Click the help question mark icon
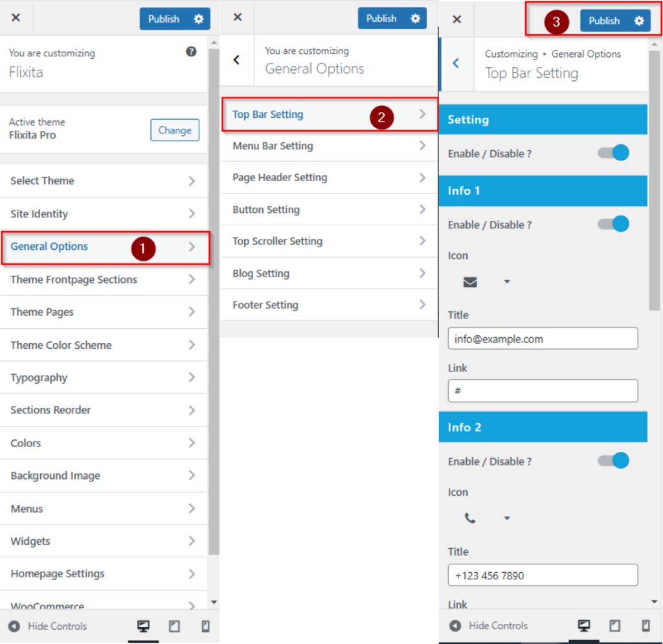Viewport: 663px width, 644px height. pos(191,52)
